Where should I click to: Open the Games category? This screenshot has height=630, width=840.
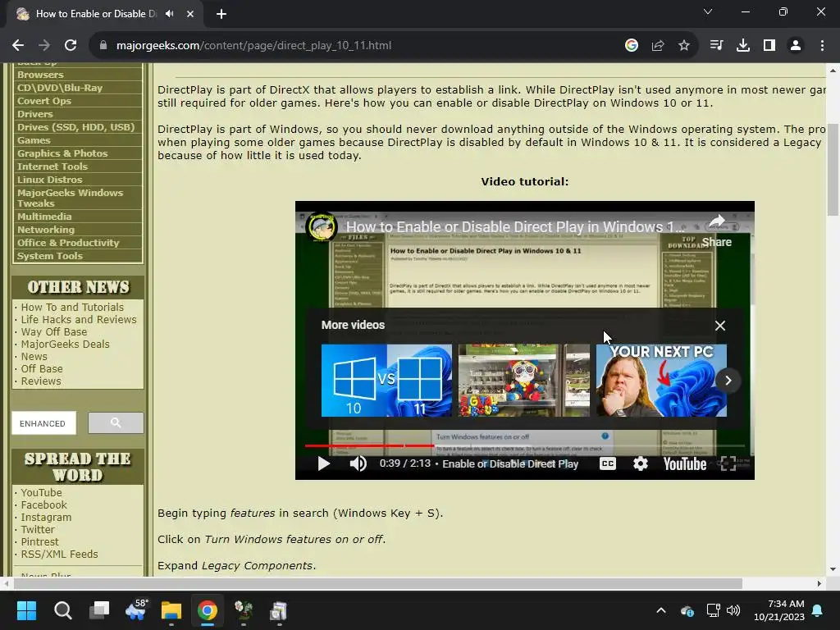coord(34,140)
